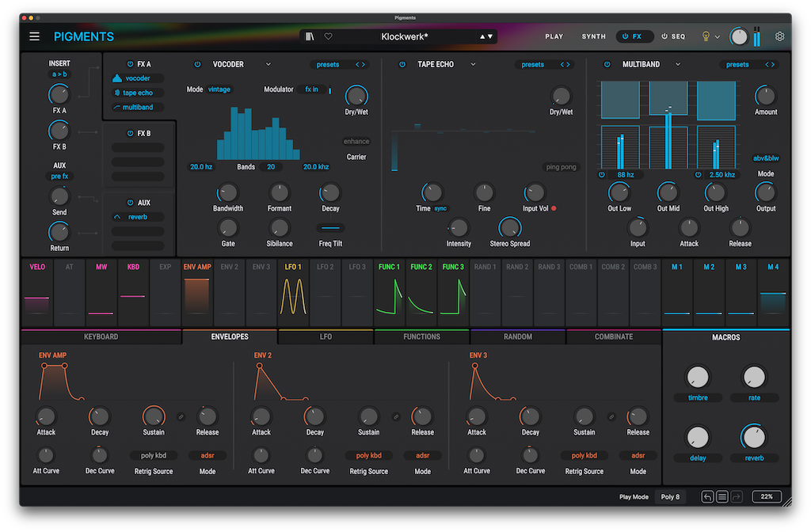This screenshot has width=811, height=532.
Task: Select the multiband slot in FX A
Action: pyautogui.click(x=138, y=107)
